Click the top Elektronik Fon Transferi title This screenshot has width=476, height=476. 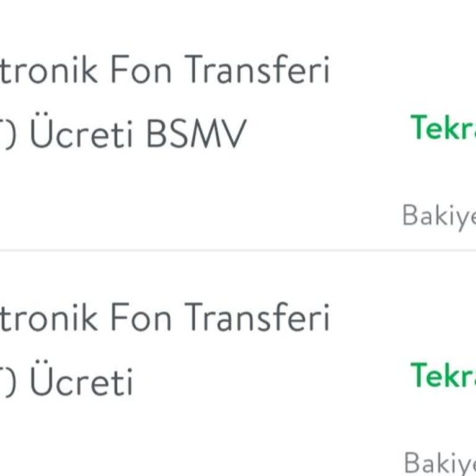(x=165, y=69)
